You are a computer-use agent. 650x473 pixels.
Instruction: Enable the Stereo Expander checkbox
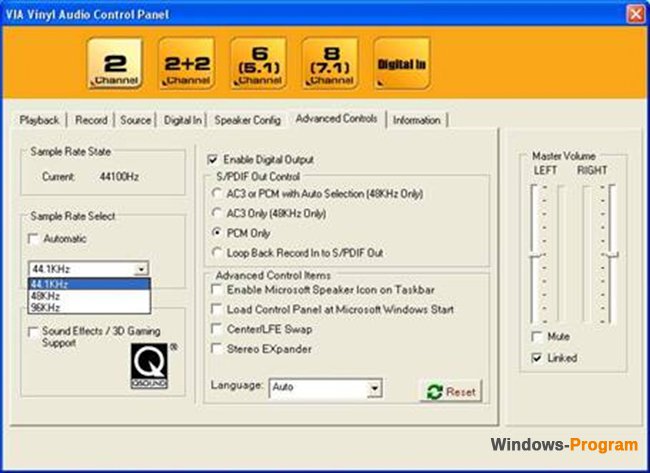click(x=216, y=349)
